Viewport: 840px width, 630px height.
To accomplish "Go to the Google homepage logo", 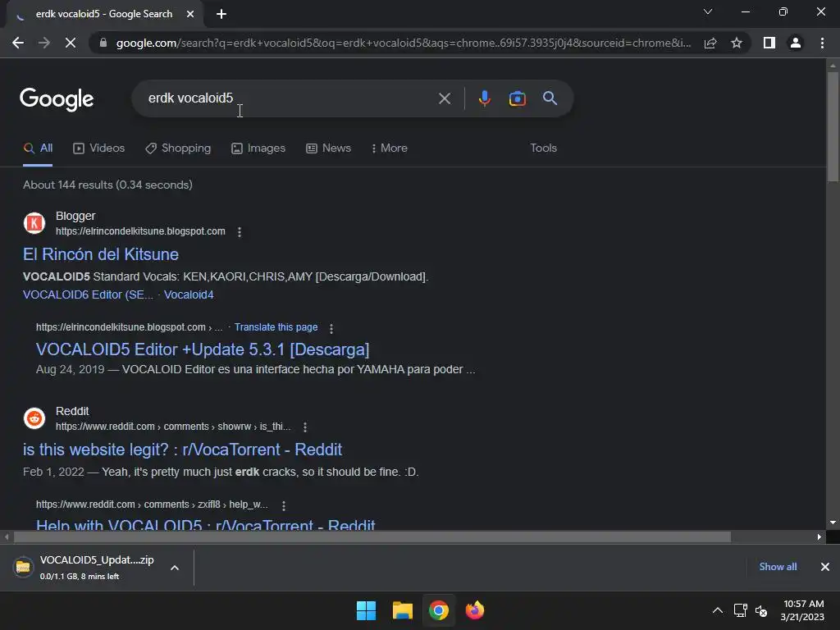I will click(x=57, y=99).
